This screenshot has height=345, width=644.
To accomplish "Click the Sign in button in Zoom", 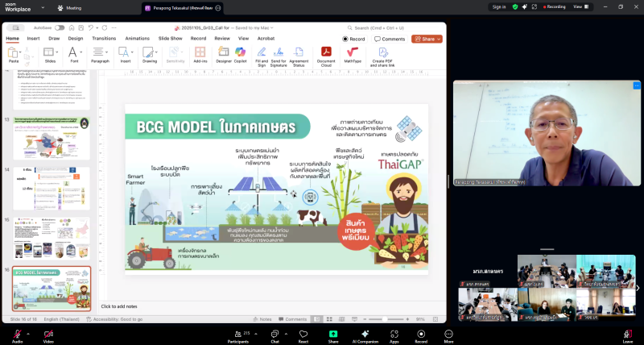I will tap(499, 6).
